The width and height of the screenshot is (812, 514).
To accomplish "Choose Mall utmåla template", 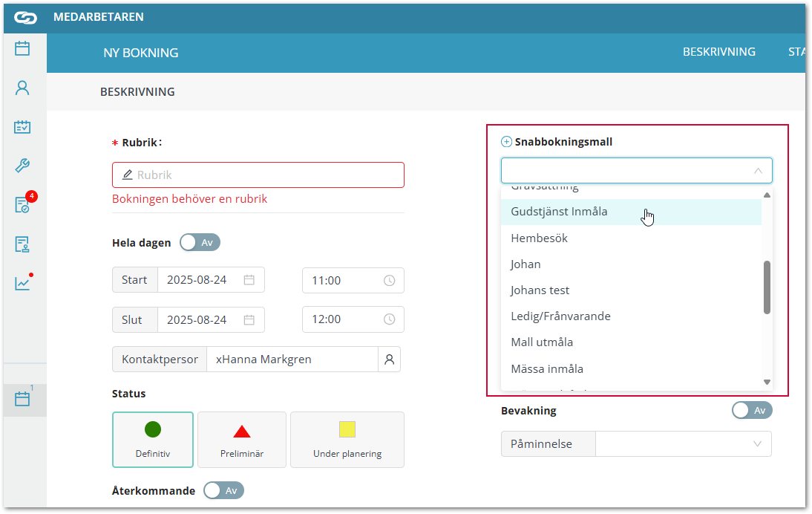I will pyautogui.click(x=632, y=342).
